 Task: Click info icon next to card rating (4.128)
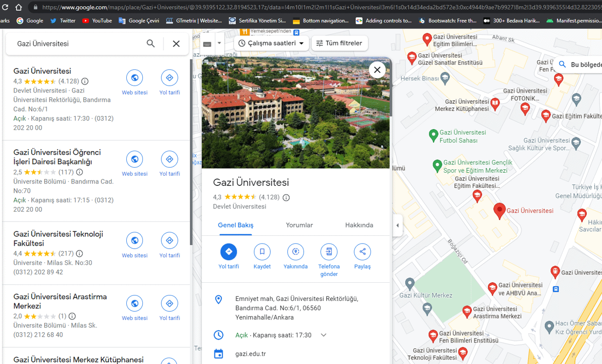286,198
